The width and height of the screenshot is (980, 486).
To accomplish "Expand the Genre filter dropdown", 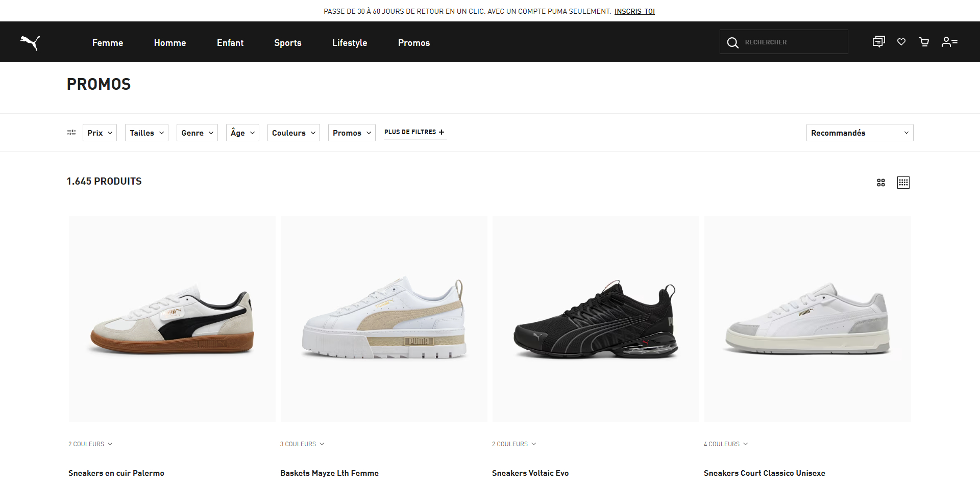I will click(197, 133).
